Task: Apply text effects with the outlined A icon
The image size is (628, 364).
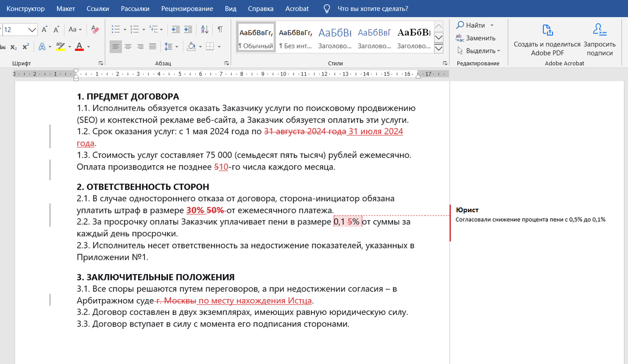Action: (x=42, y=47)
